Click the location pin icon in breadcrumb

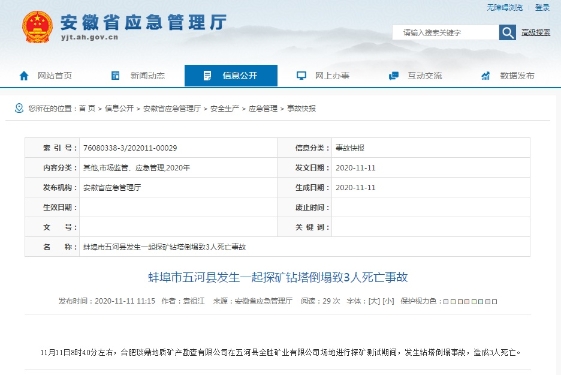(19, 108)
